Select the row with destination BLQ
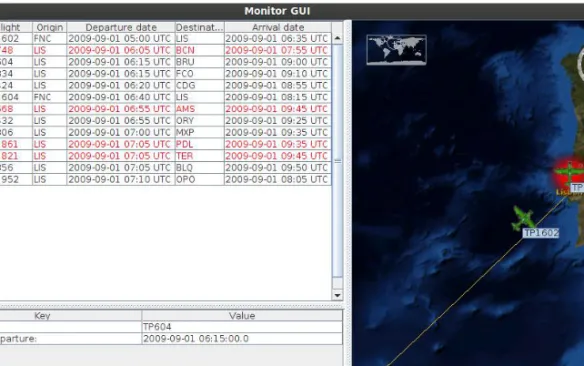The height and width of the screenshot is (366, 584). 165,168
